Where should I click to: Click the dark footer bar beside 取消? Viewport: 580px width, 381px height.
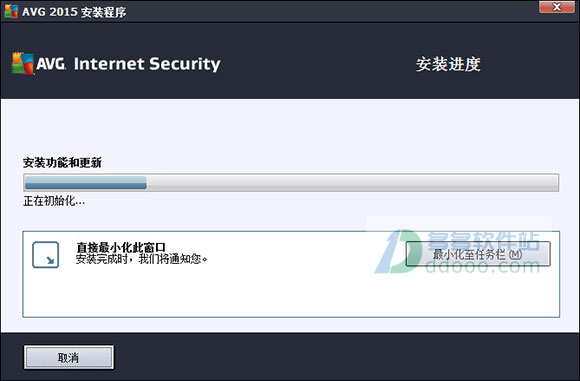(x=344, y=357)
